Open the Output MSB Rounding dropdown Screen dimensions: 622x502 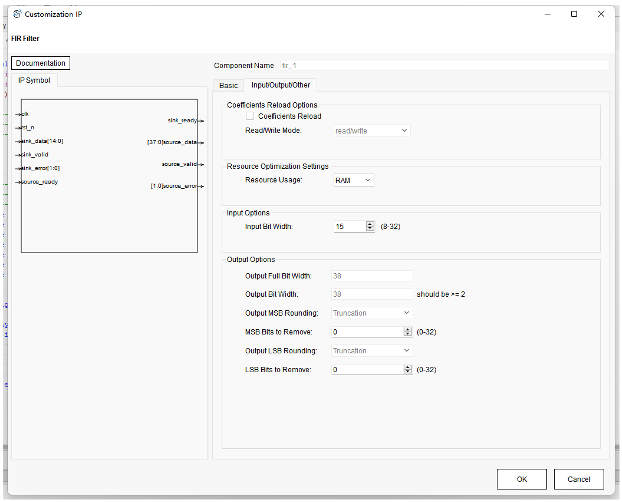tap(370, 313)
